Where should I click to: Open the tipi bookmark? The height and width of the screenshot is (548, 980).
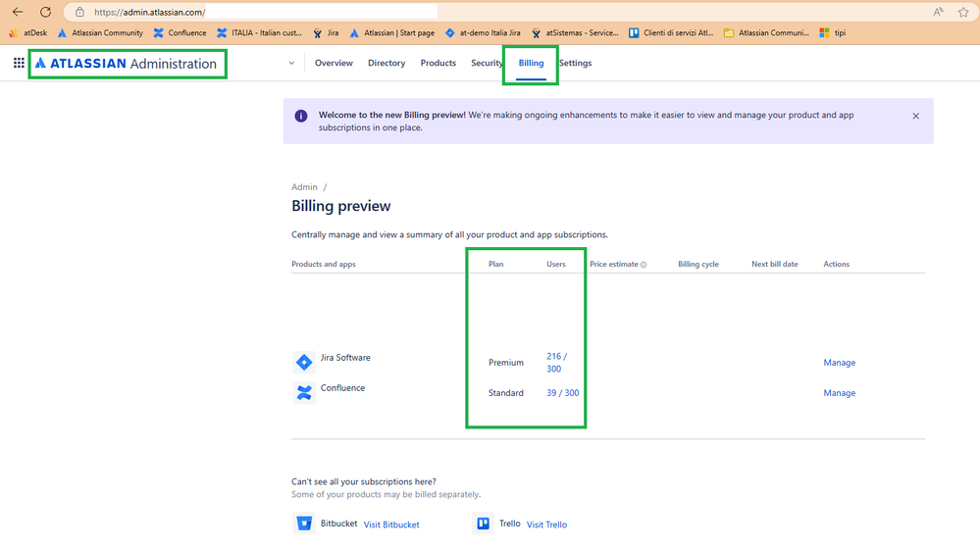(x=833, y=32)
